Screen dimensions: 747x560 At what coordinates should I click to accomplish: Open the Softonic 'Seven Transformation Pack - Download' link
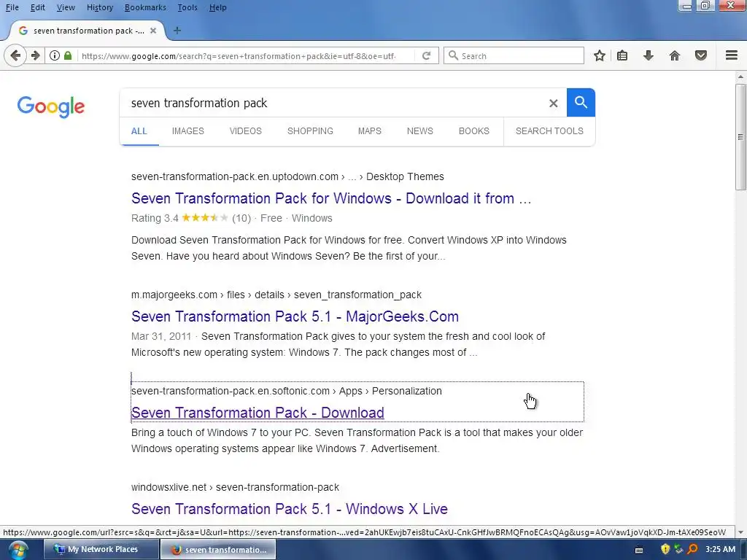258,413
